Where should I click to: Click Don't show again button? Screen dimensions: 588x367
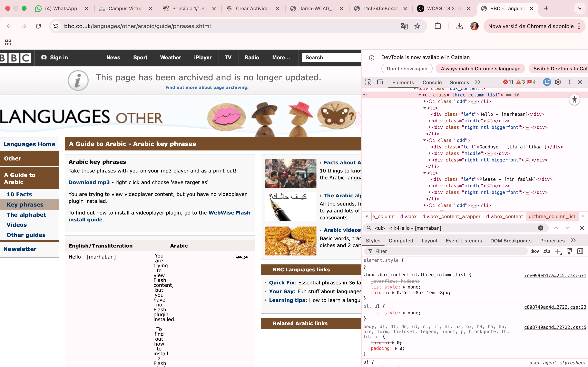coord(407,69)
